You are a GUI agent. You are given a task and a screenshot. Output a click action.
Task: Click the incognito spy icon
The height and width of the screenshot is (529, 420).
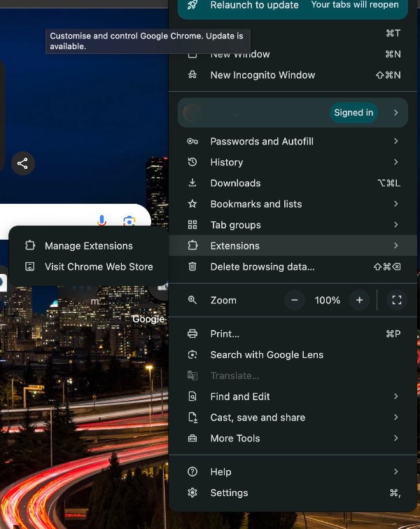coord(192,75)
